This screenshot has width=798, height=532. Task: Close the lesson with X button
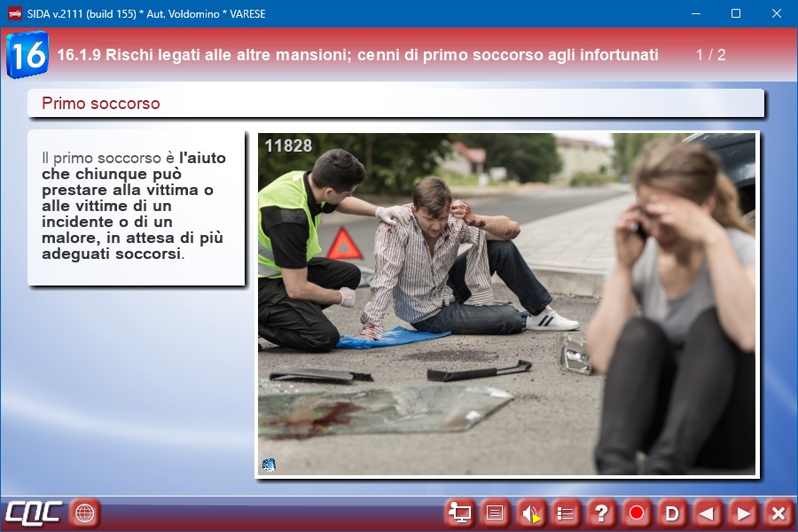(778, 512)
